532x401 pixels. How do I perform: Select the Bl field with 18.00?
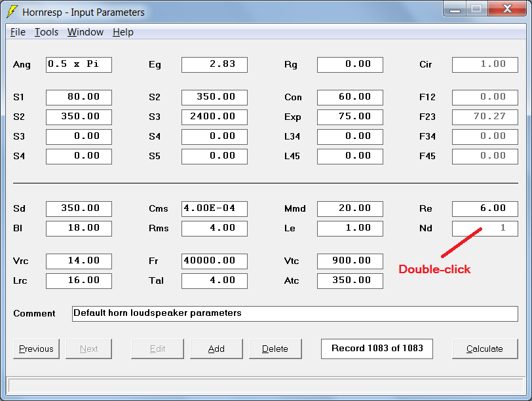79,228
